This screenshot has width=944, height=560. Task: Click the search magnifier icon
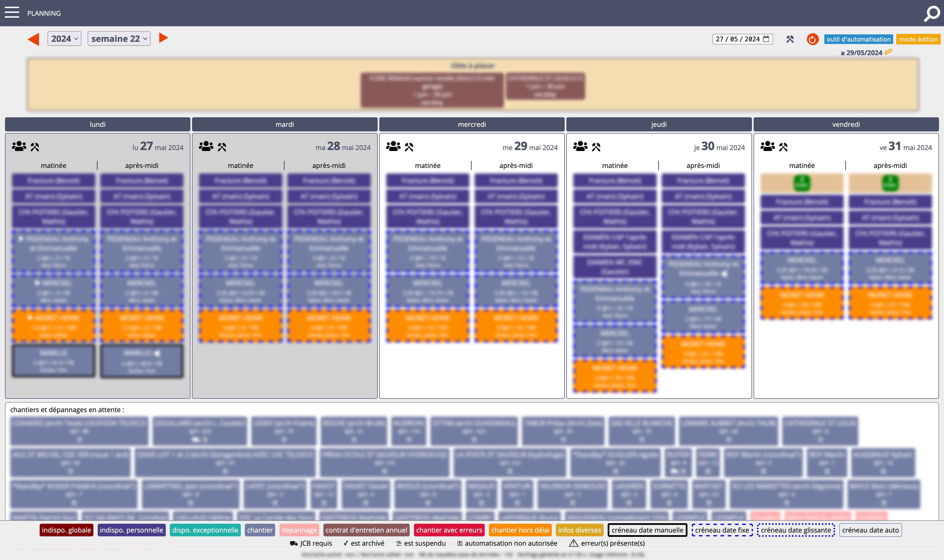[x=932, y=14]
